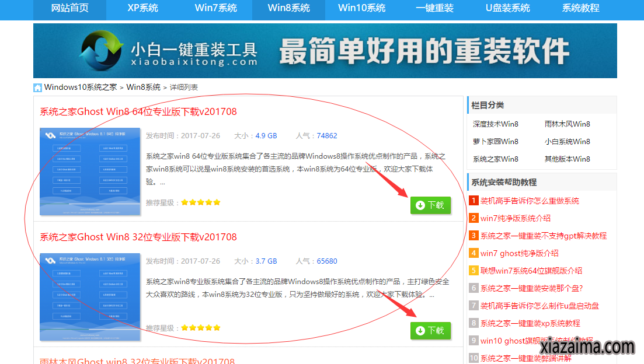Screen dimensions: 644x364
Task: Open the 网站首页 nav tab
Action: 70,8
